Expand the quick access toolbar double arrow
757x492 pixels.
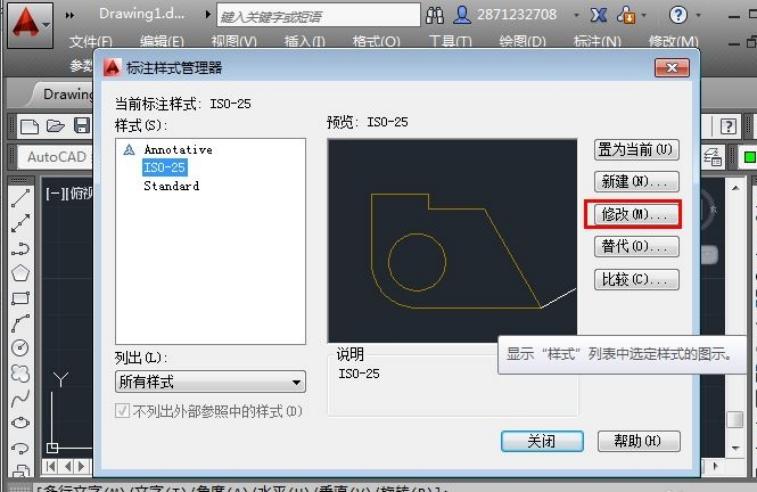(x=70, y=15)
